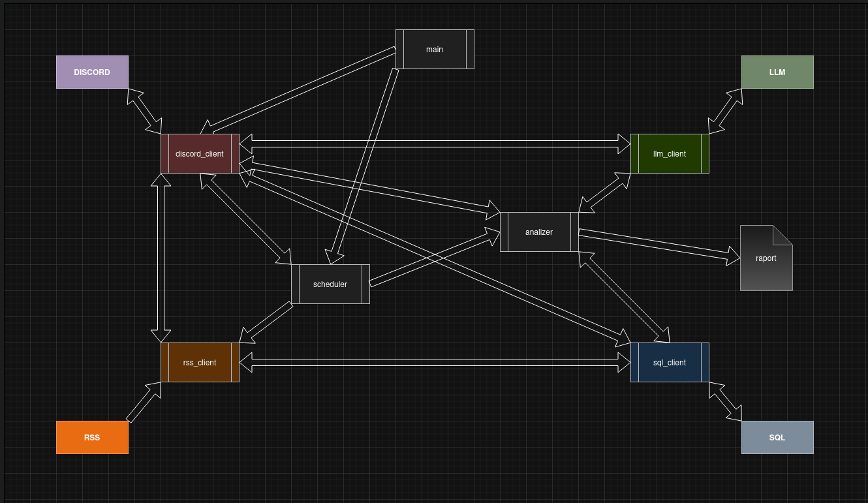
Task: Select the green LLM block
Action: pos(777,72)
